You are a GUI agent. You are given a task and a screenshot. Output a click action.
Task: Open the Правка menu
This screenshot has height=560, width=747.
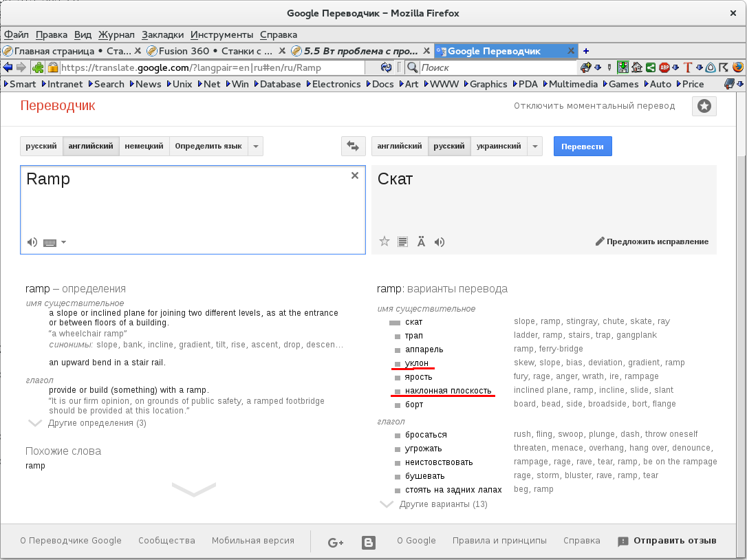(52, 35)
